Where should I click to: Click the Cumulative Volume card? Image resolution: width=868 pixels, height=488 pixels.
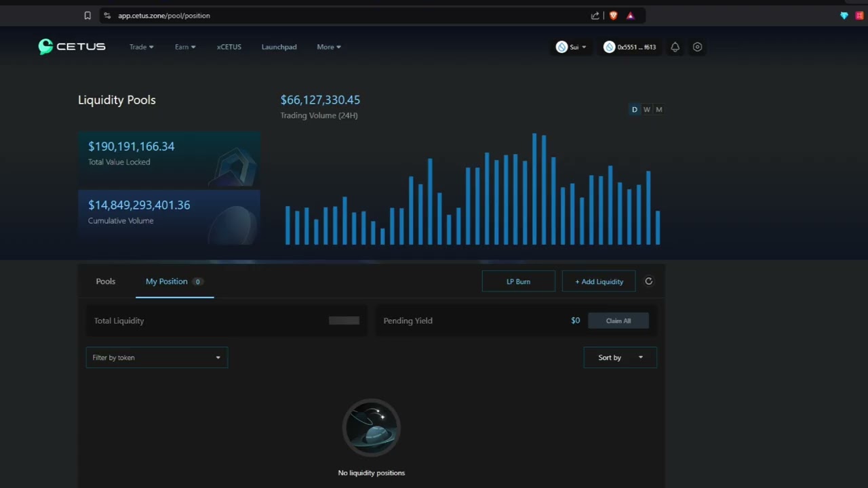169,217
